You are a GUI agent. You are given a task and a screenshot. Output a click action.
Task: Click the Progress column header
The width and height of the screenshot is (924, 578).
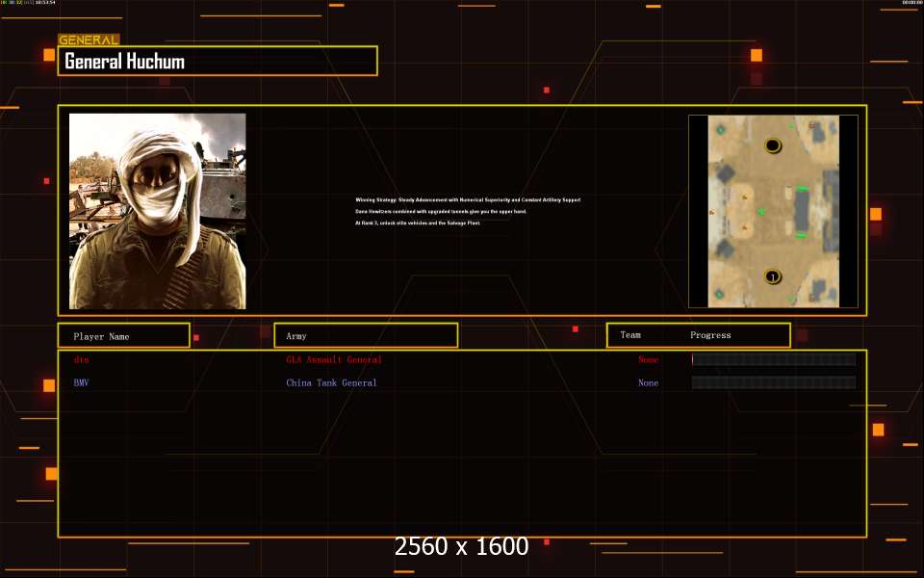point(710,335)
